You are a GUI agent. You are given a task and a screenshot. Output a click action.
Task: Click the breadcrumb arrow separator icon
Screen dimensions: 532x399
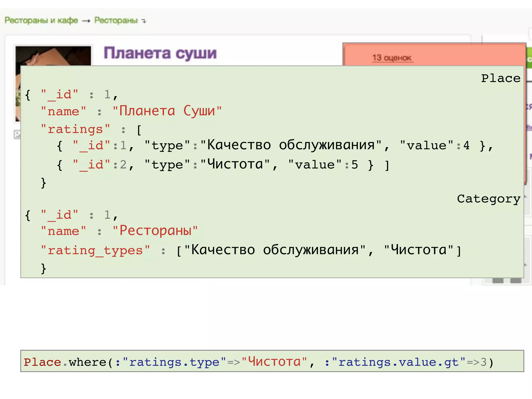click(86, 21)
